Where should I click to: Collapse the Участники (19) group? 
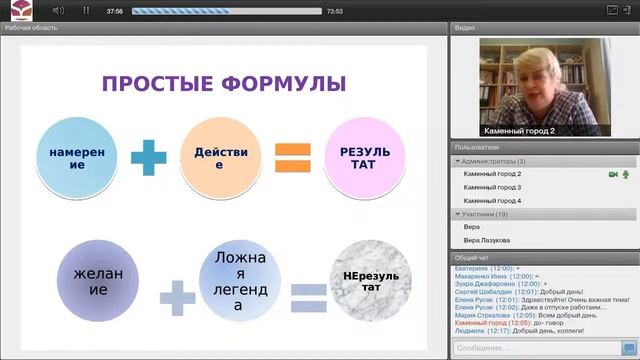544,214
